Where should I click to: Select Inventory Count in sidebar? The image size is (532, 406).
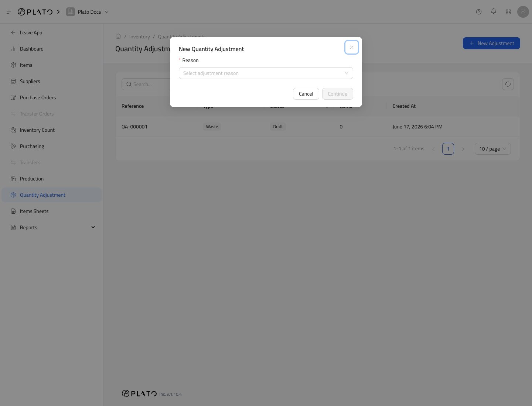(51, 130)
